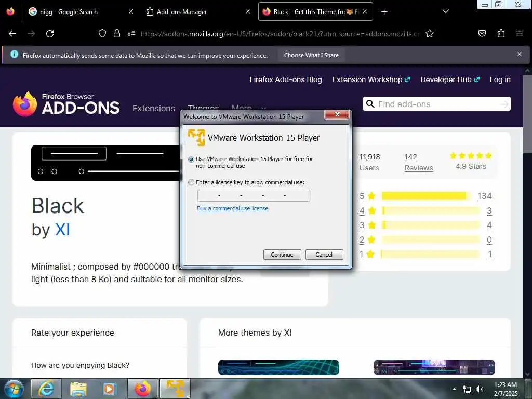Dismiss the data sharing notification bar

pyautogui.click(x=519, y=54)
